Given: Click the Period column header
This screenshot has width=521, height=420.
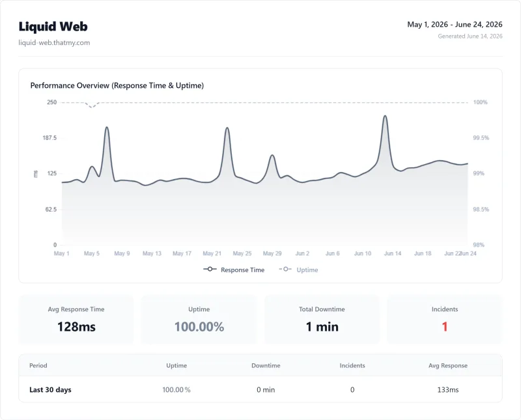Looking at the screenshot, I should coord(38,365).
